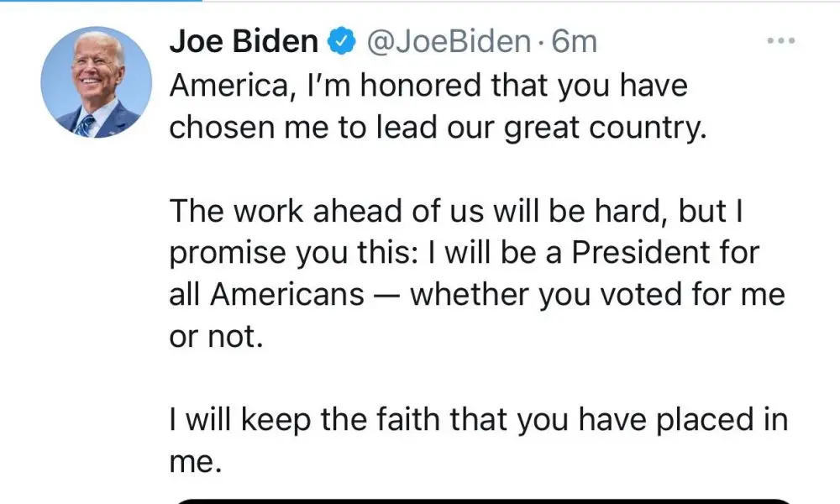Click the word "Americans" in the tweet
Screen dimensions: 840x504
click(x=286, y=296)
